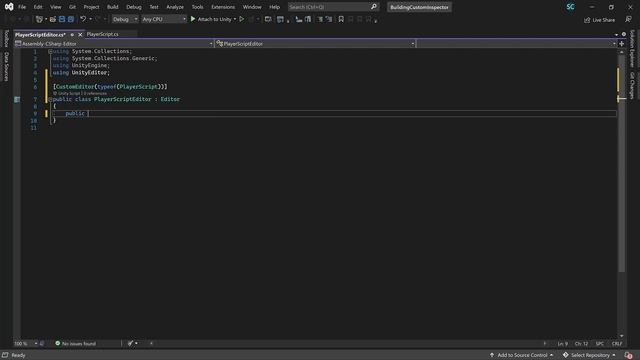Click Select Repository
Screen dimensions: 640x360
[589, 355]
